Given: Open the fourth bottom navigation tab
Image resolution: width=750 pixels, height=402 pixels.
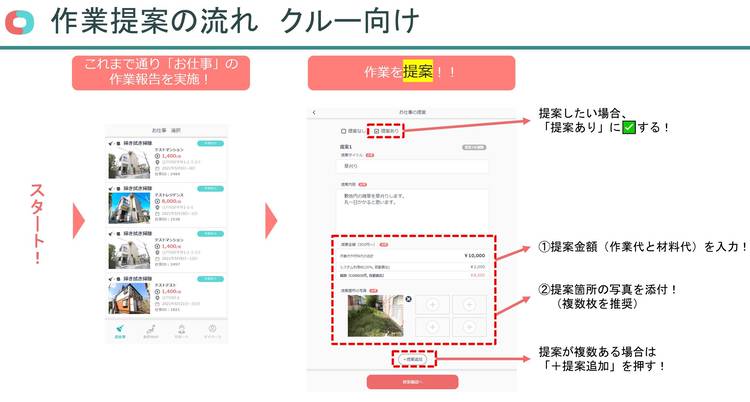Looking at the screenshot, I should pos(212,331).
